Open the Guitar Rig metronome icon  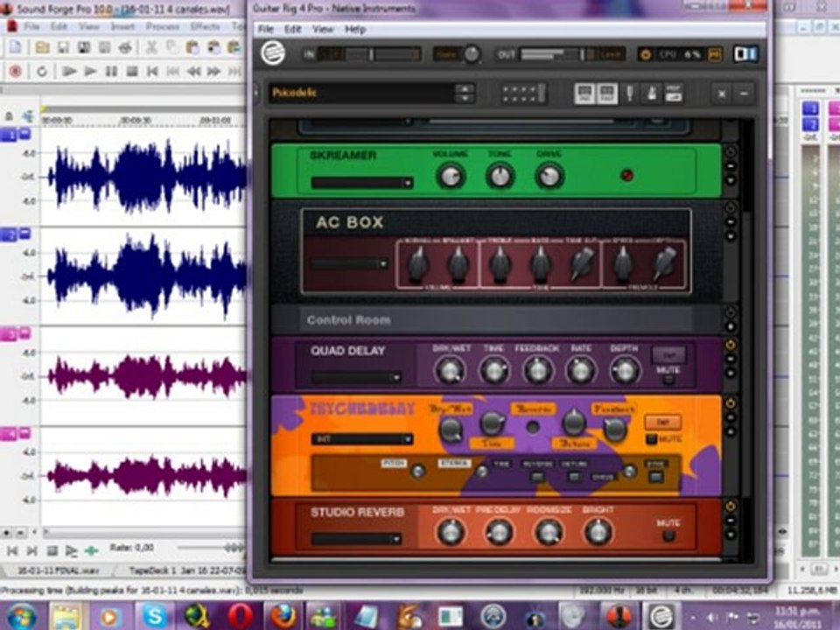coord(651,94)
